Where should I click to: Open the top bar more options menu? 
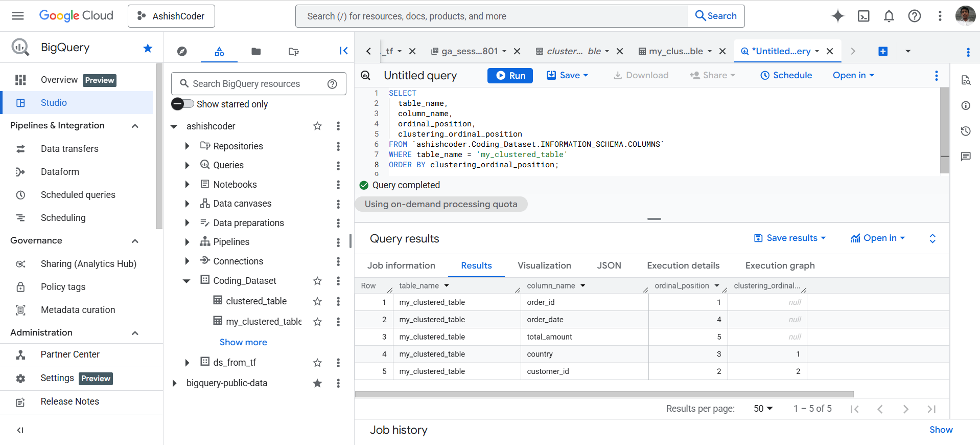[x=940, y=16]
